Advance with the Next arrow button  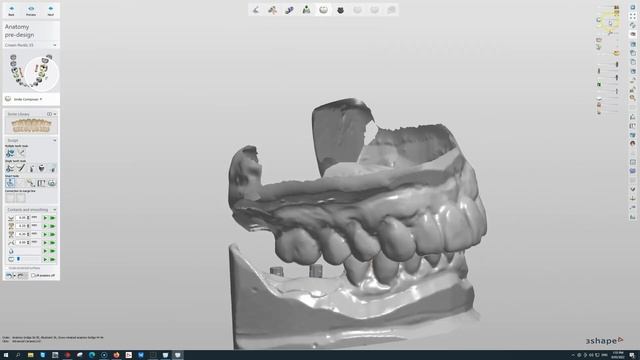pos(51,11)
